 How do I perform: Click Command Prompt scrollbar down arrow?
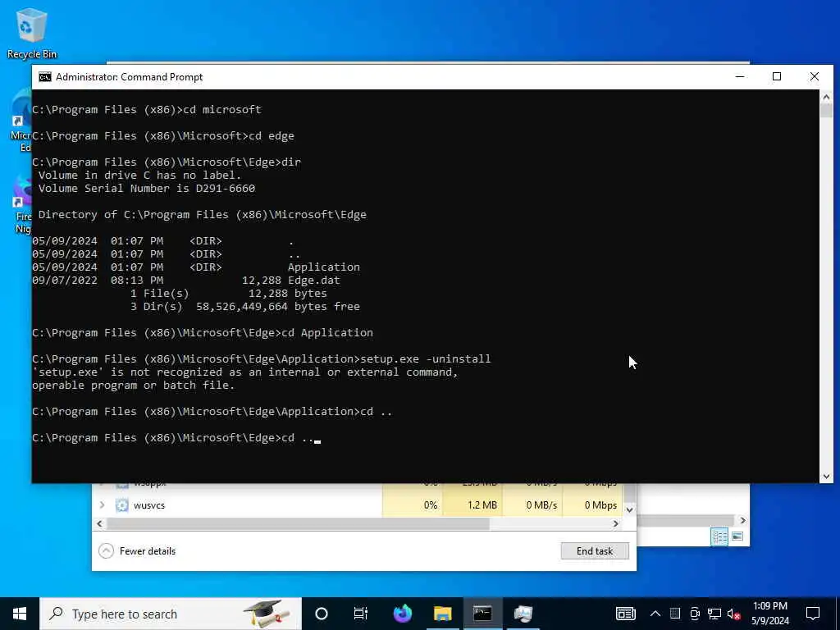pos(826,477)
